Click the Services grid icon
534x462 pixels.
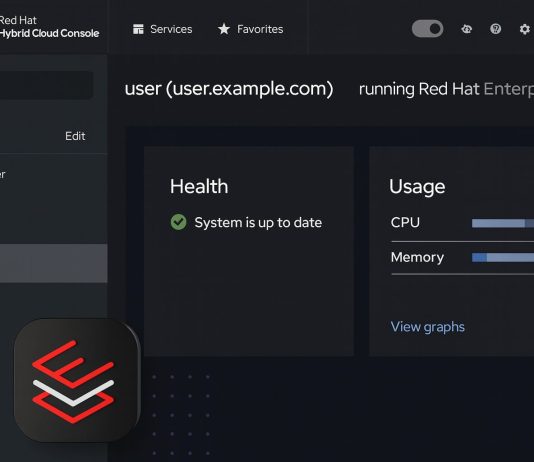[x=138, y=29]
